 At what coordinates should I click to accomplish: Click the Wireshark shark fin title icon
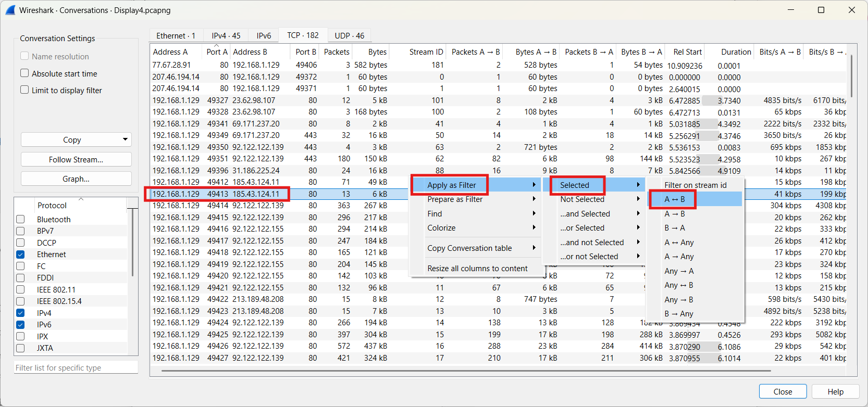[x=10, y=10]
